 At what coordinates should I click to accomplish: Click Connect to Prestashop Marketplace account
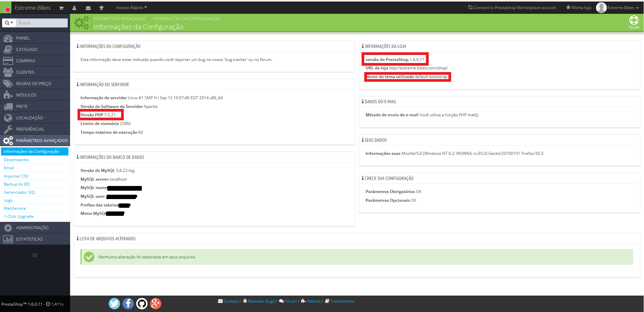pyautogui.click(x=512, y=8)
